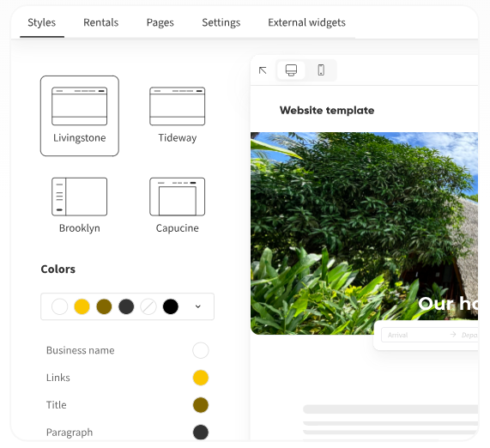490x448 pixels.
Task: Change the Title color swatch
Action: (200, 405)
